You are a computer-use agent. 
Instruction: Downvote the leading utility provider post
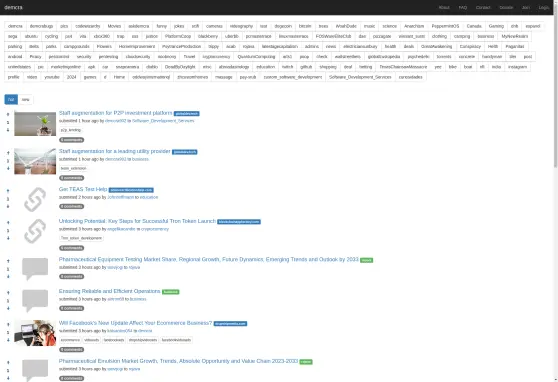8,168
